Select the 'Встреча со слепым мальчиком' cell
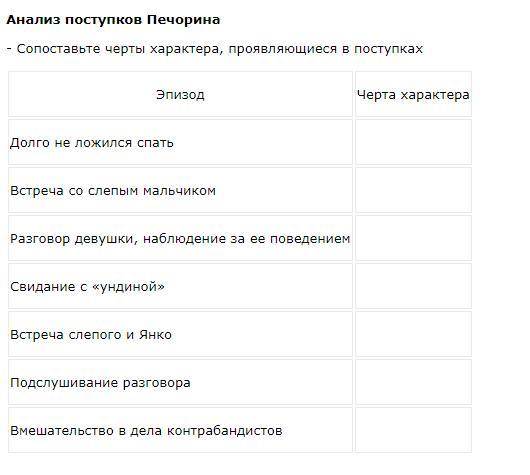Screen dimensions: 530x475 pos(180,190)
